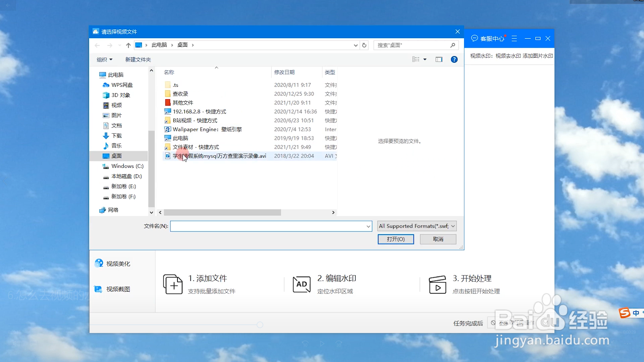
Task: Open the view options dropdown arrow
Action: pyautogui.click(x=425, y=59)
